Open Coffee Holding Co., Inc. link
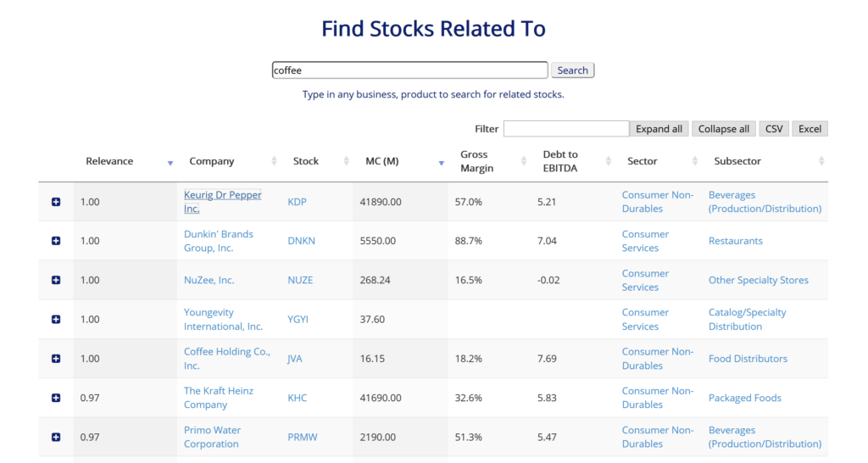This screenshot has height=463, width=868. (227, 359)
